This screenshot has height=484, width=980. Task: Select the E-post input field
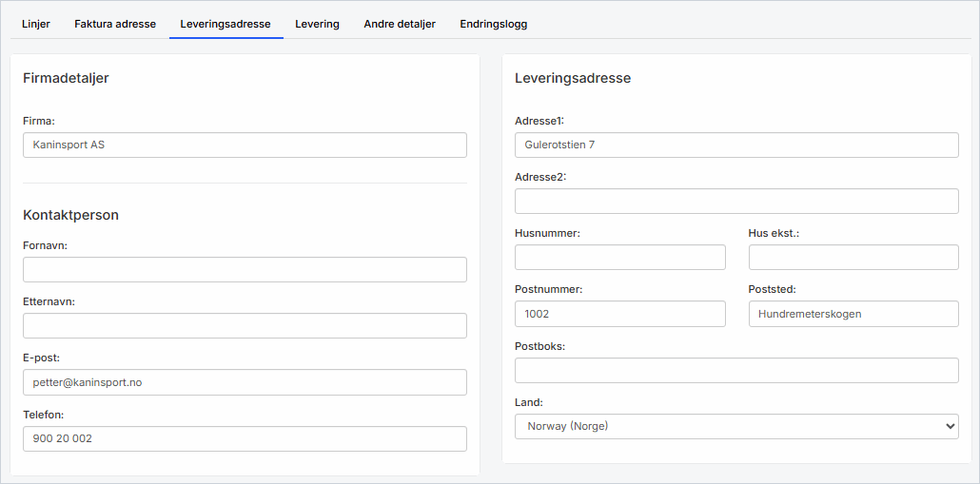[245, 381]
